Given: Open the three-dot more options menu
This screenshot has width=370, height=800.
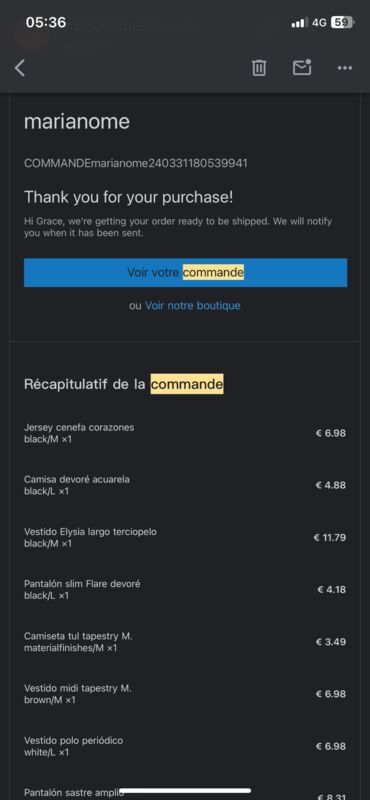Looking at the screenshot, I should [x=345, y=68].
